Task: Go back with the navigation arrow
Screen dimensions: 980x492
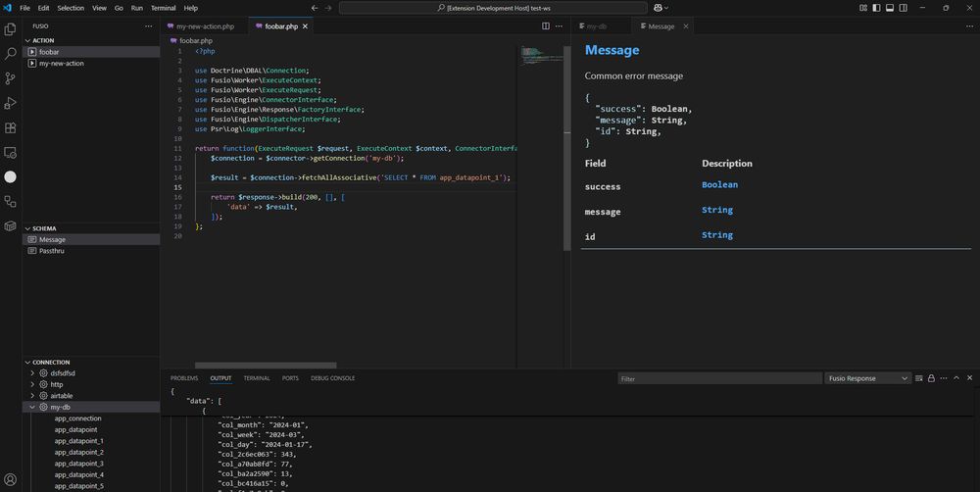Action: tap(315, 8)
